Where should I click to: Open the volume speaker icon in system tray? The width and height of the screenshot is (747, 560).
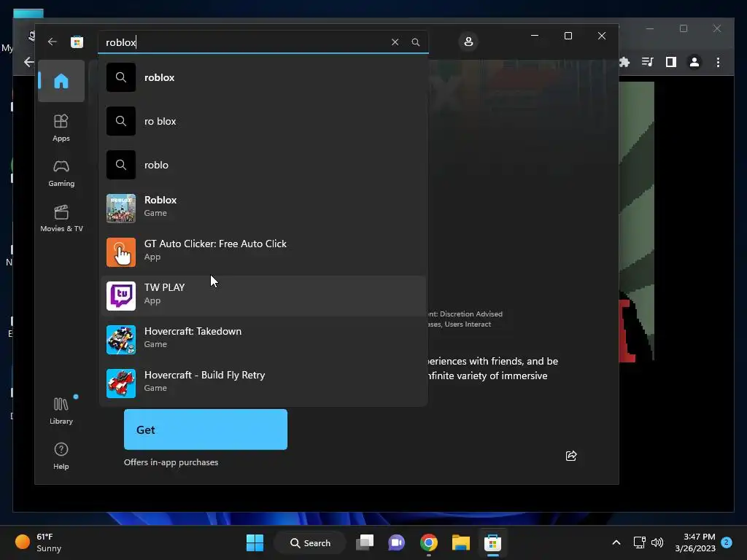[657, 542]
